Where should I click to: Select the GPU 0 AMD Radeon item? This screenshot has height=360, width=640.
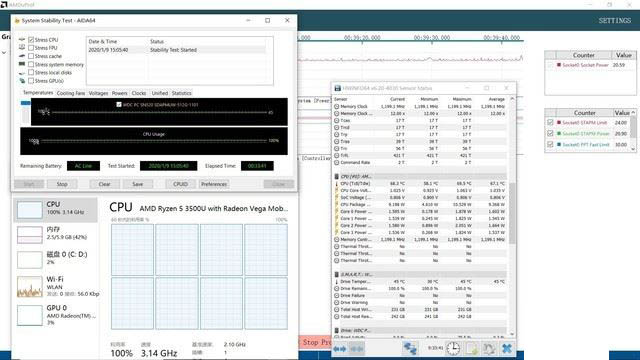[x=56, y=315]
